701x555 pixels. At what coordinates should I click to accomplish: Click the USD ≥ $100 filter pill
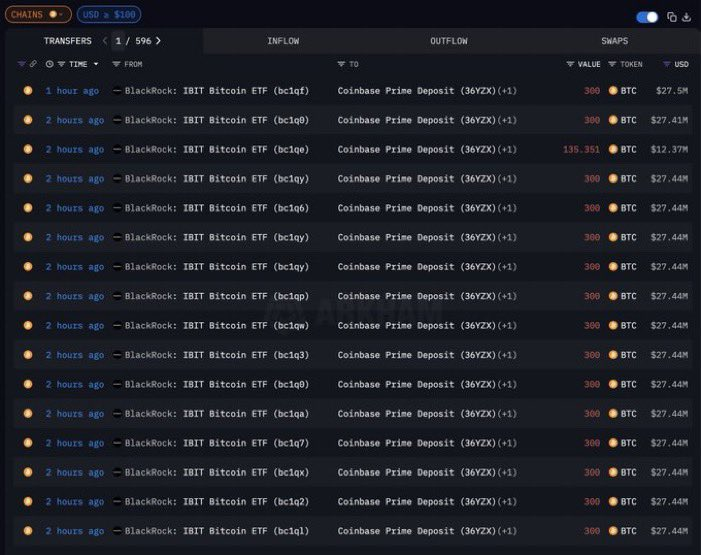109,15
